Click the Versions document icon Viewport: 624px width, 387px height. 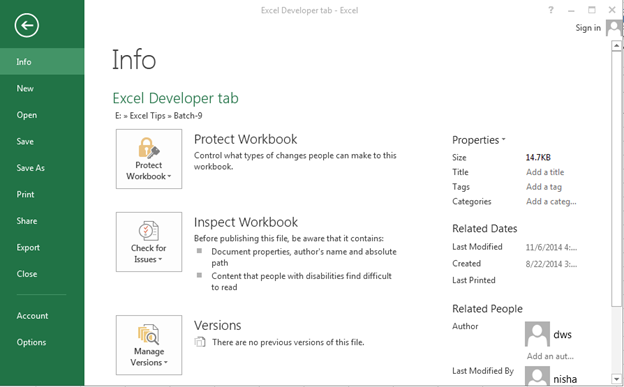click(200, 342)
